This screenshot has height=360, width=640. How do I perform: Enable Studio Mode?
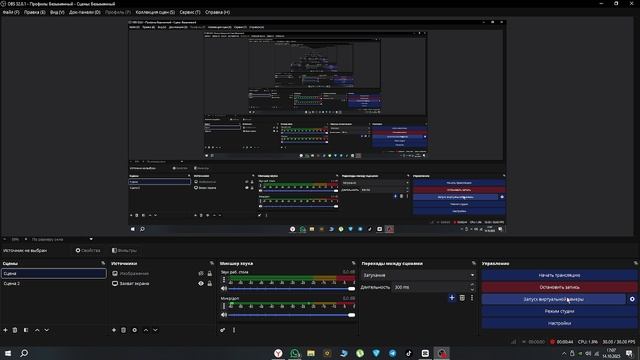559,311
